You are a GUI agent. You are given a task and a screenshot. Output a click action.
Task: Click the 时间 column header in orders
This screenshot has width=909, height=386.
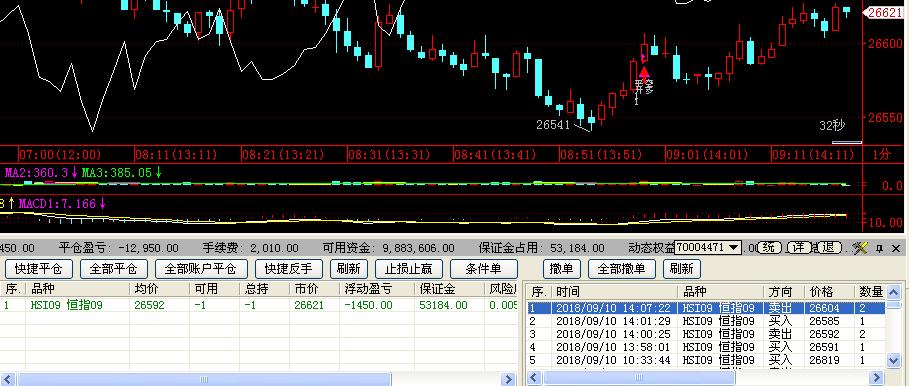pos(614,292)
